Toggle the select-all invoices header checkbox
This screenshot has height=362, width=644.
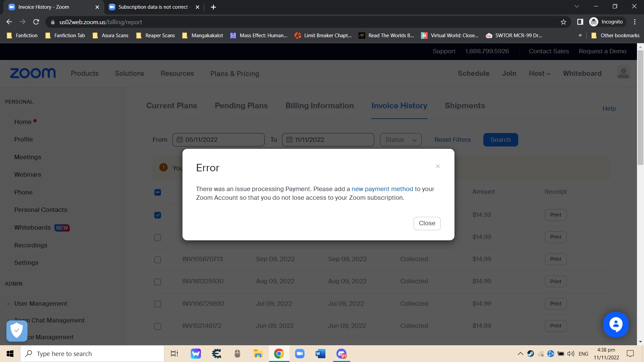158,192
